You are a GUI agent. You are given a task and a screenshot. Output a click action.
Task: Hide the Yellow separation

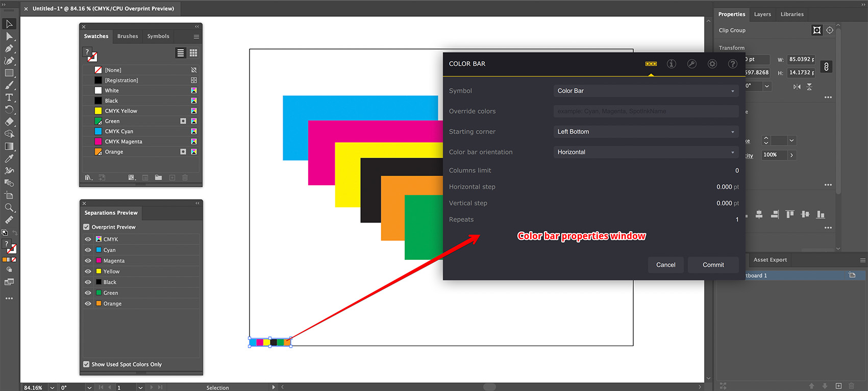pos(88,272)
